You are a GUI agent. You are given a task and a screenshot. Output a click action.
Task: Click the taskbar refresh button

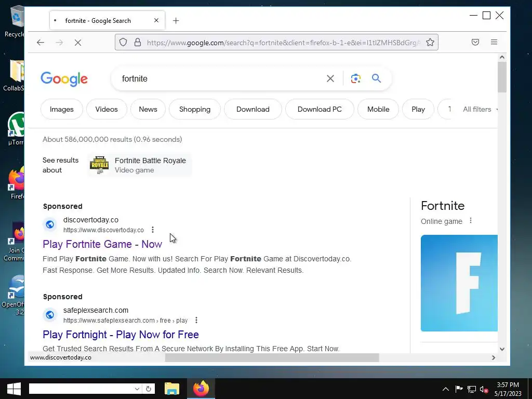(x=148, y=389)
